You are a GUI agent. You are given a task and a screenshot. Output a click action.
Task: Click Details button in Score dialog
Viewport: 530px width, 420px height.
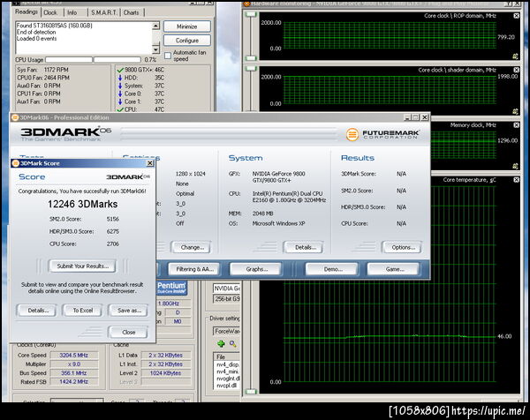38,311
